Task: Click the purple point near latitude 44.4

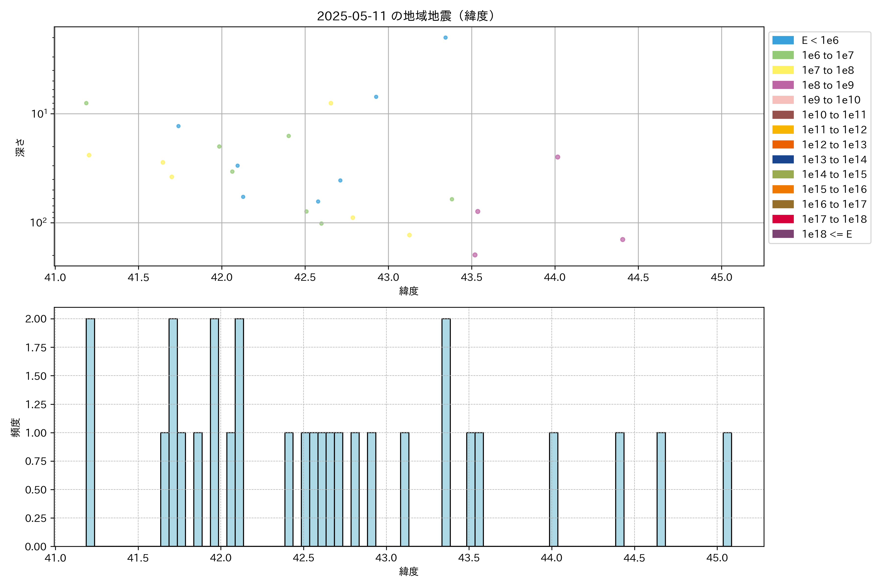Action: 623,240
